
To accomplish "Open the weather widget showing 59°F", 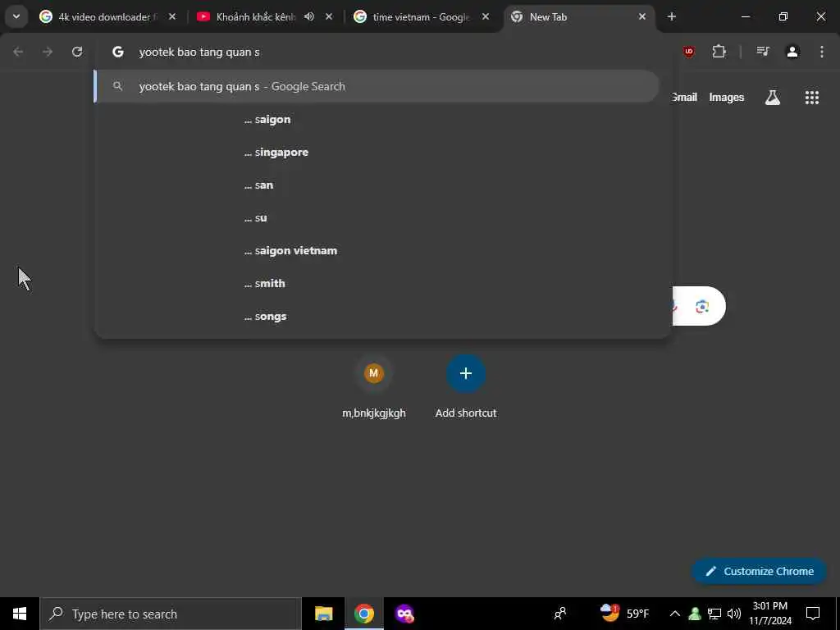I will [624, 614].
